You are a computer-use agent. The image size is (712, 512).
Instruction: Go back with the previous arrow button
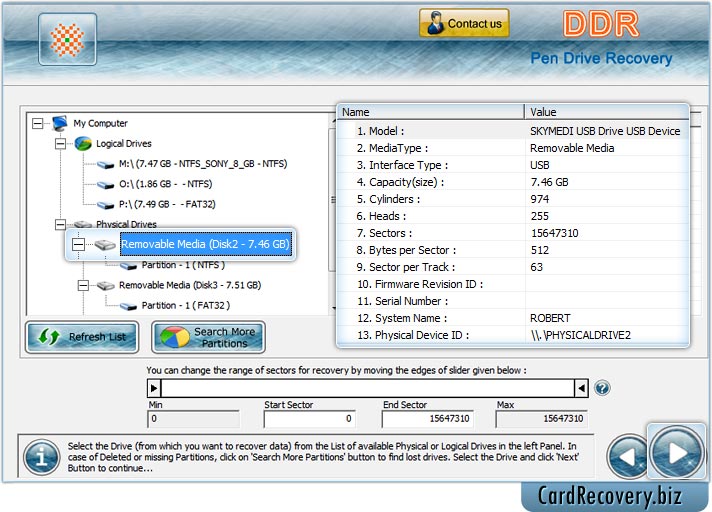click(628, 456)
